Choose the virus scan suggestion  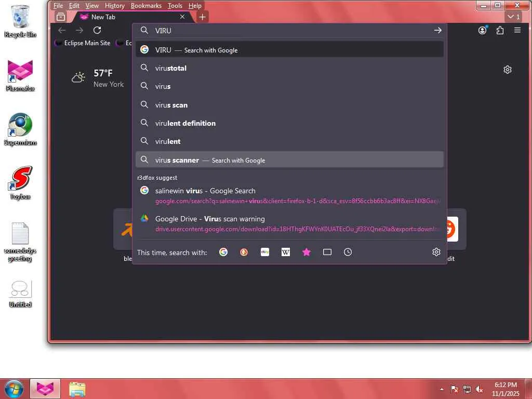pyautogui.click(x=289, y=105)
